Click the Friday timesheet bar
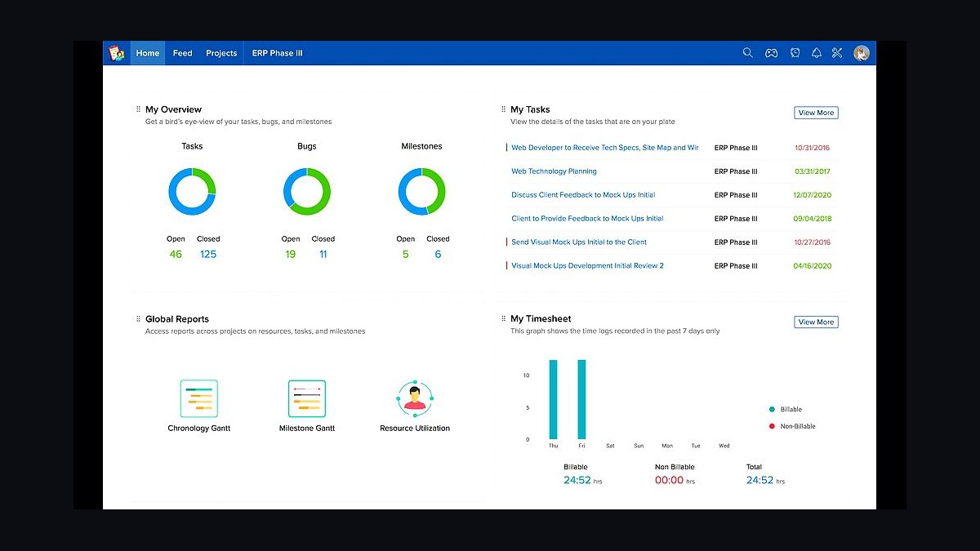 tap(581, 399)
